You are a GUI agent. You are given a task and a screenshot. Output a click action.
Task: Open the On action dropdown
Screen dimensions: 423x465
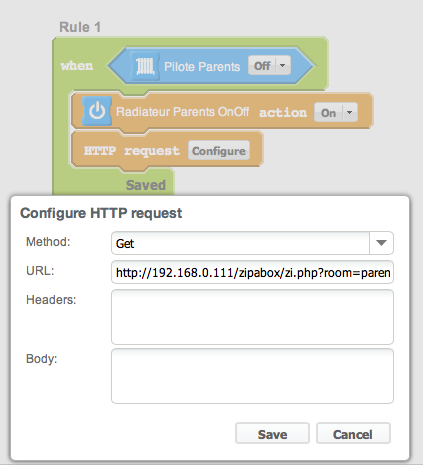336,112
